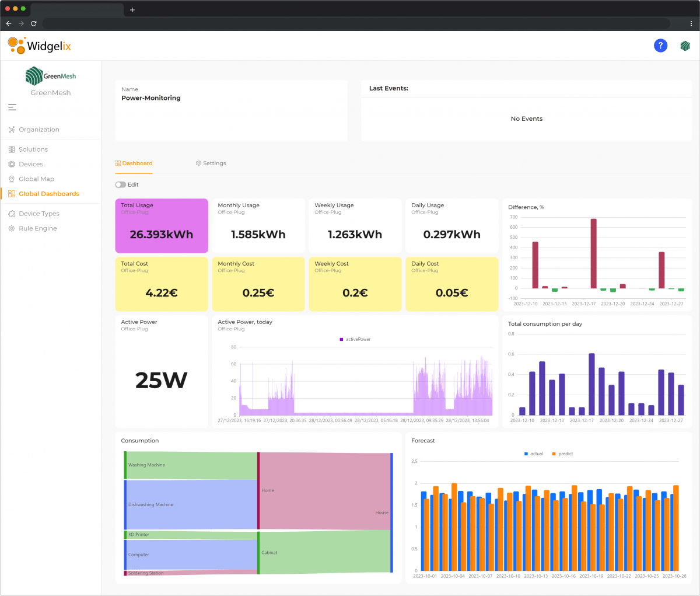Open the GreenMesh user avatar icon
Viewport: 700px width, 596px height.
coord(685,46)
